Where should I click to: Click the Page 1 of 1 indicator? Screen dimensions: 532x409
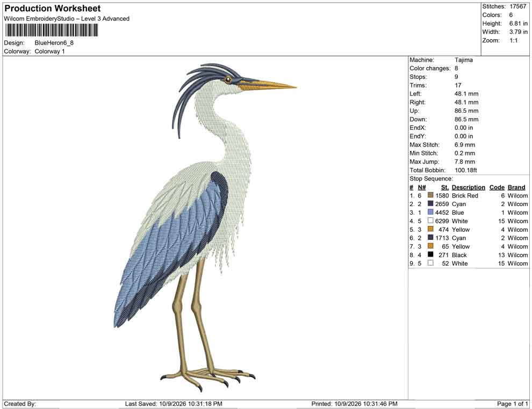(x=512, y=404)
